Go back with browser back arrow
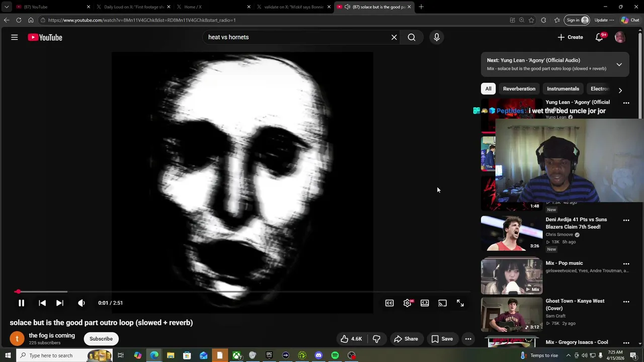This screenshot has height=362, width=644. (x=6, y=20)
